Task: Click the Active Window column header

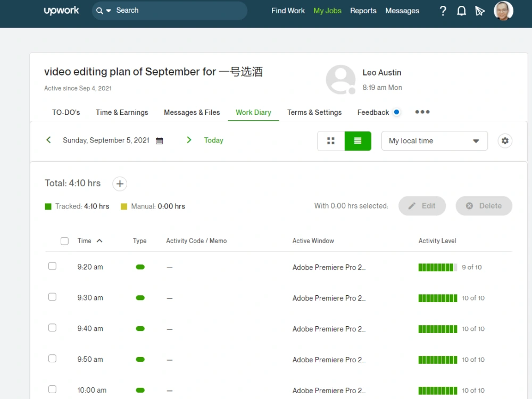Action: click(x=313, y=241)
